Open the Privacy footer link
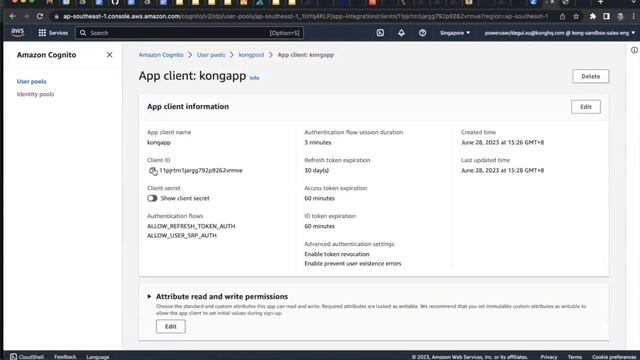This screenshot has width=640, height=360. coord(549,357)
